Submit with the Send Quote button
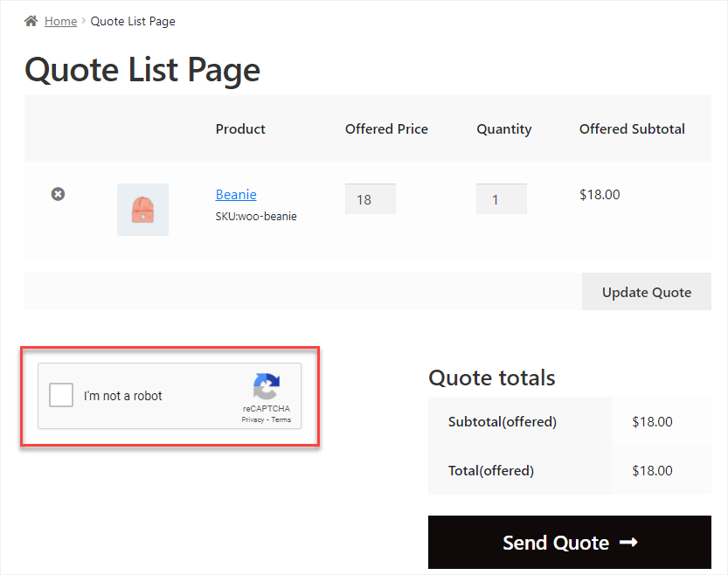 pos(570,542)
